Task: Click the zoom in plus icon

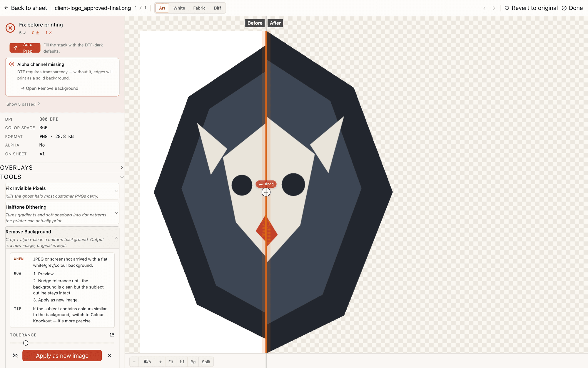Action: [161, 362]
